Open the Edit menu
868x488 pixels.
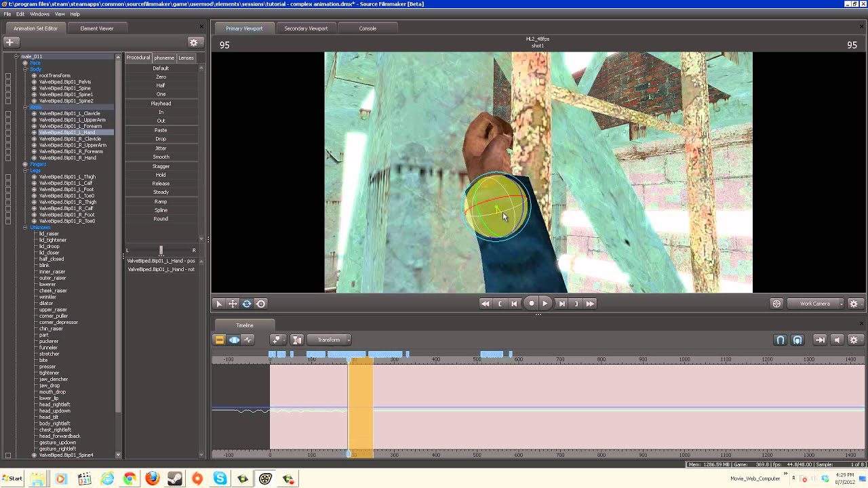tap(20, 14)
